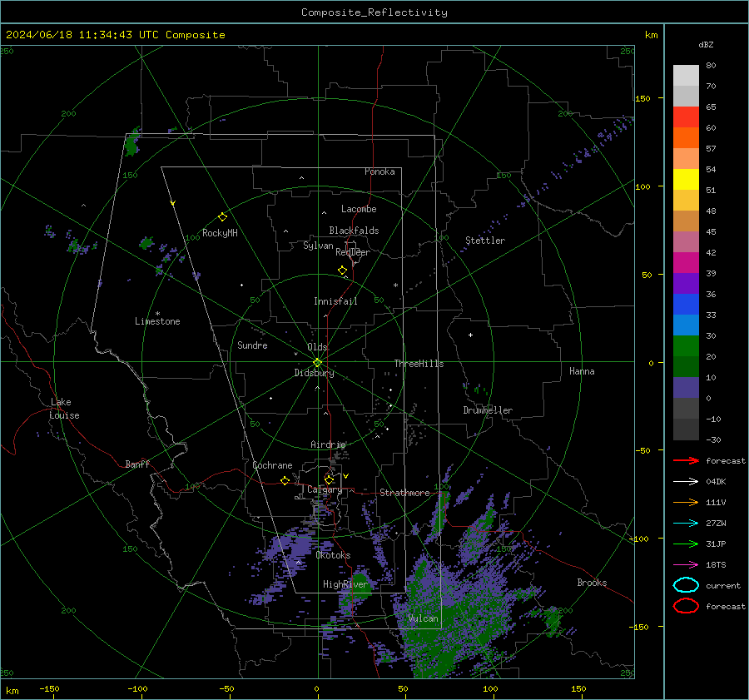
Task: Pick the light gray 80–70 dBZ swatch
Action: click(686, 75)
